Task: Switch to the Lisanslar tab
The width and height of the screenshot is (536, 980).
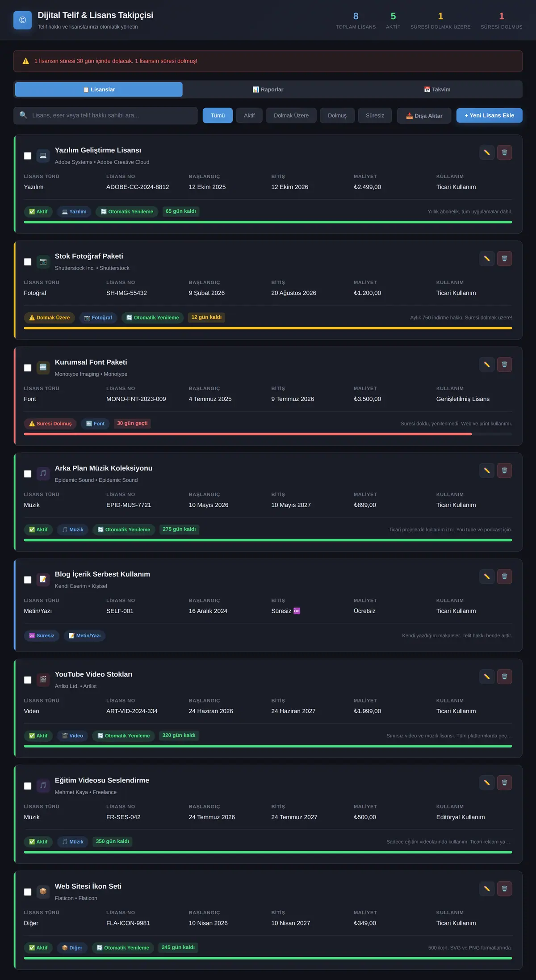Action: click(99, 89)
